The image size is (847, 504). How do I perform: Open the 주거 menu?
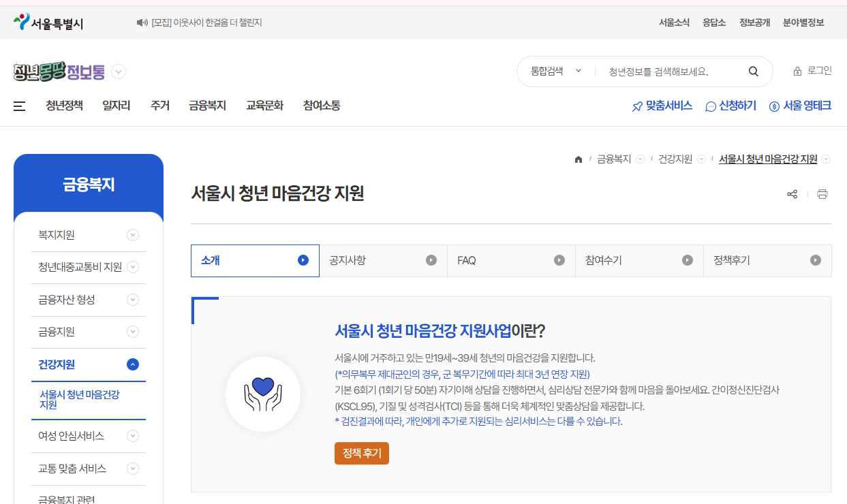[160, 106]
